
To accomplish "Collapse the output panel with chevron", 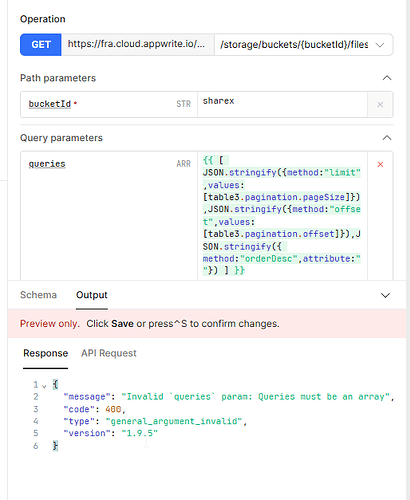I will pos(385,295).
